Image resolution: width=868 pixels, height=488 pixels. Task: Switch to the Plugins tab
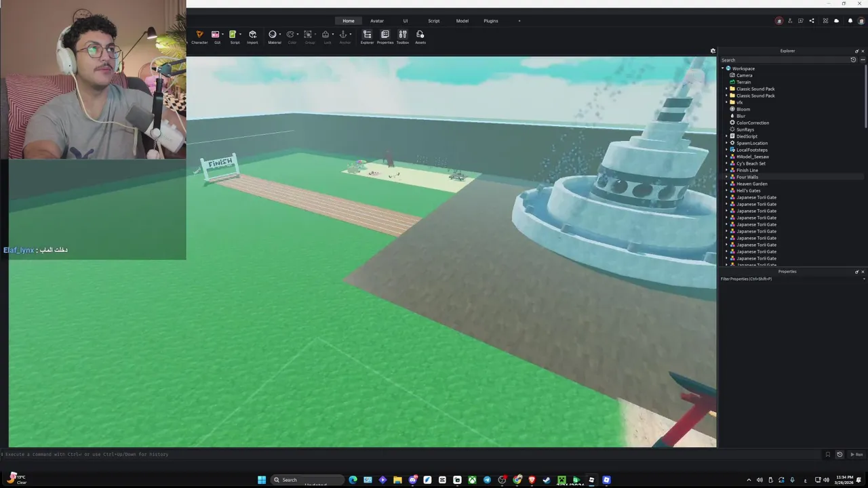coord(491,21)
